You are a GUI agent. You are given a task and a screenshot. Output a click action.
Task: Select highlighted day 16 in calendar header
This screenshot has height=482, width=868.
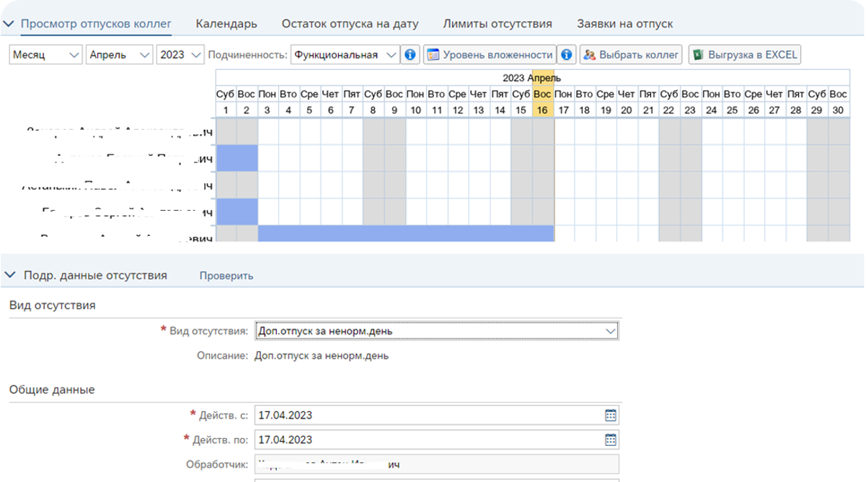[x=543, y=110]
